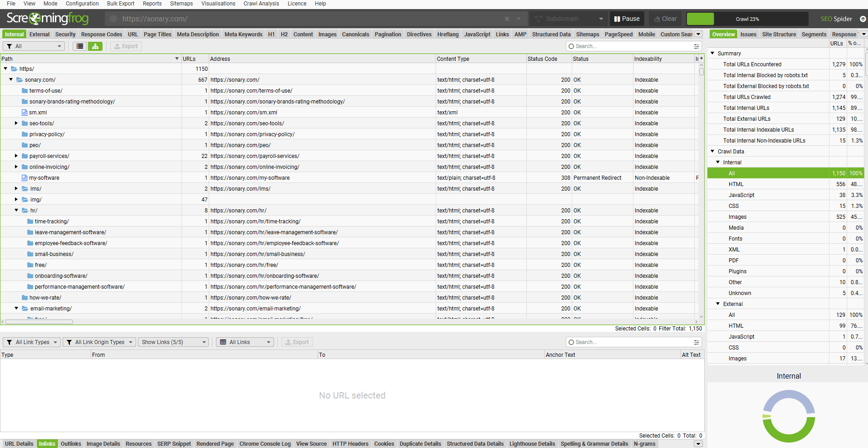Image resolution: width=868 pixels, height=448 pixels.
Task: Open the Configuration menu
Action: (x=82, y=4)
